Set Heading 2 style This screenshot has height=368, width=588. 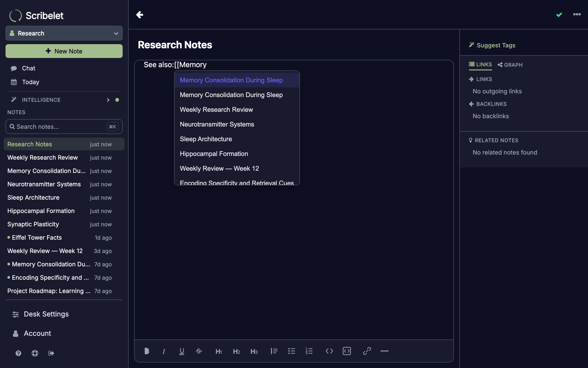point(236,351)
